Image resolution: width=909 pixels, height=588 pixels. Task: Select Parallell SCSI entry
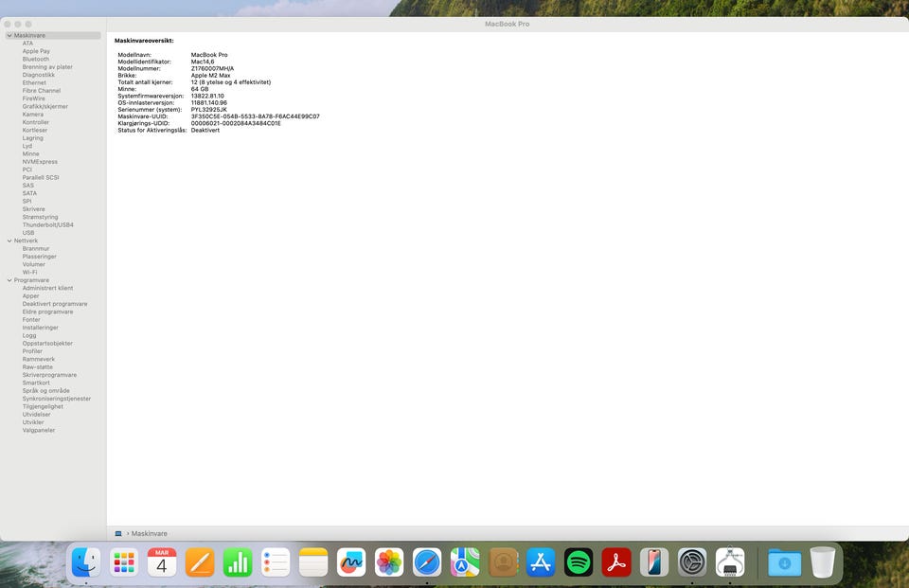[41, 177]
